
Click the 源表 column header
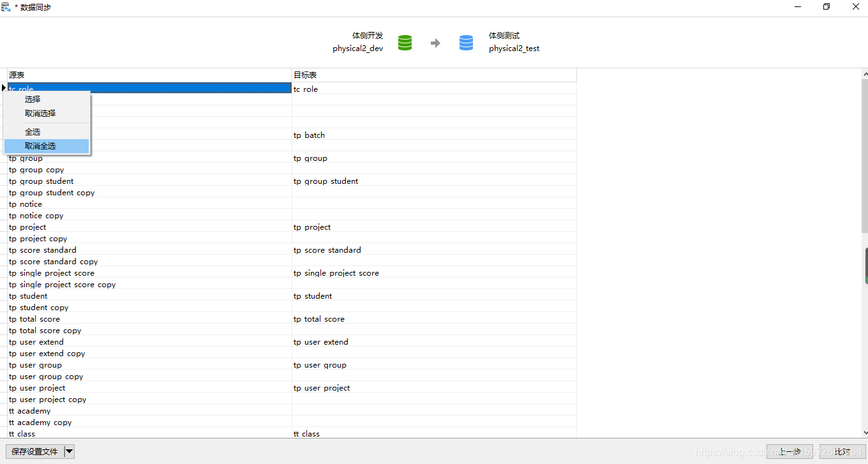[149, 75]
